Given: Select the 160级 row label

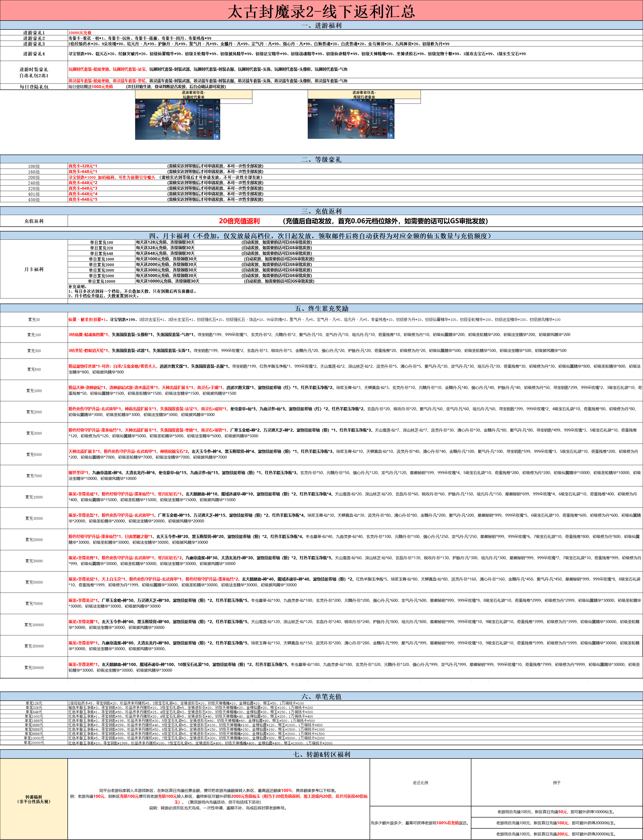Looking at the screenshot, I should coord(34,171).
